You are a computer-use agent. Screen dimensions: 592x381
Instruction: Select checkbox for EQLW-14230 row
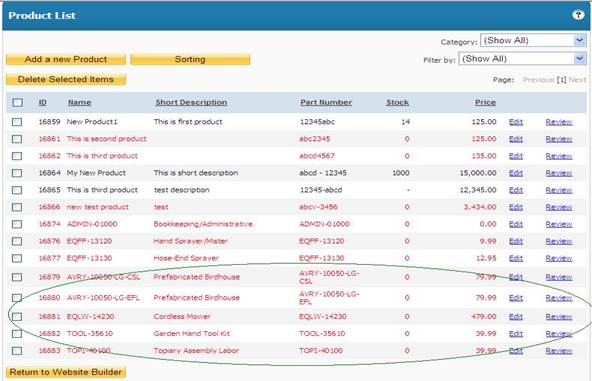pyautogui.click(x=17, y=316)
